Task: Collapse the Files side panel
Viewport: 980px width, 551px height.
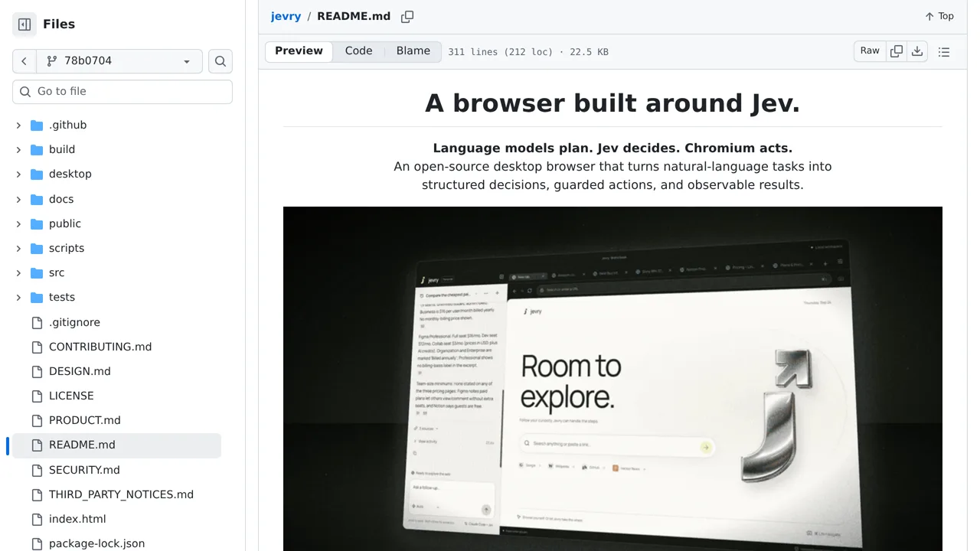Action: pos(24,24)
